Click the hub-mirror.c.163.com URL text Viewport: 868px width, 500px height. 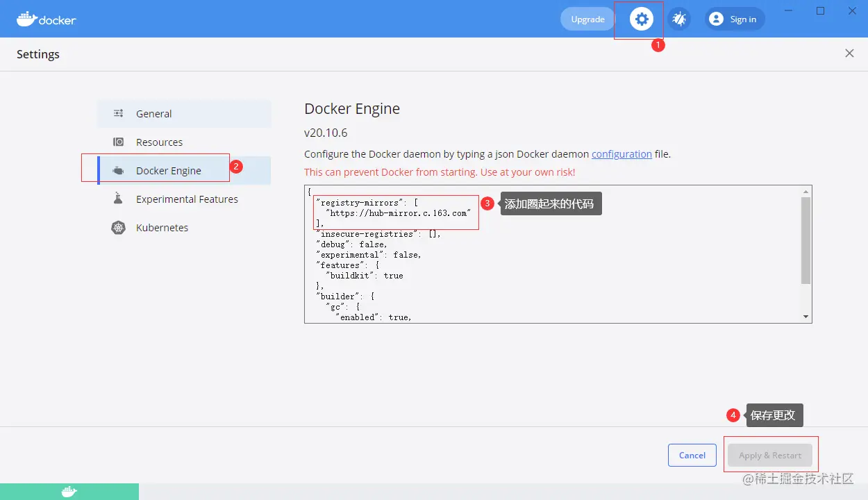pos(399,213)
